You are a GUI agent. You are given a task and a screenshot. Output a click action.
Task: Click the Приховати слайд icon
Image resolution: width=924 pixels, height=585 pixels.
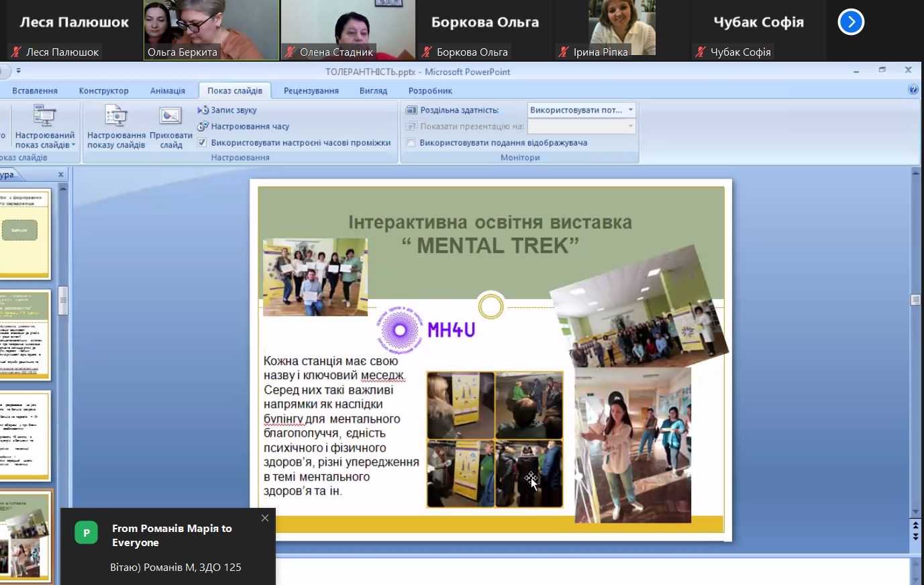170,117
